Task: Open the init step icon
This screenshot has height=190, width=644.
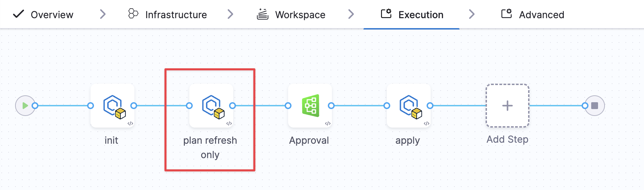Action: pos(112,106)
